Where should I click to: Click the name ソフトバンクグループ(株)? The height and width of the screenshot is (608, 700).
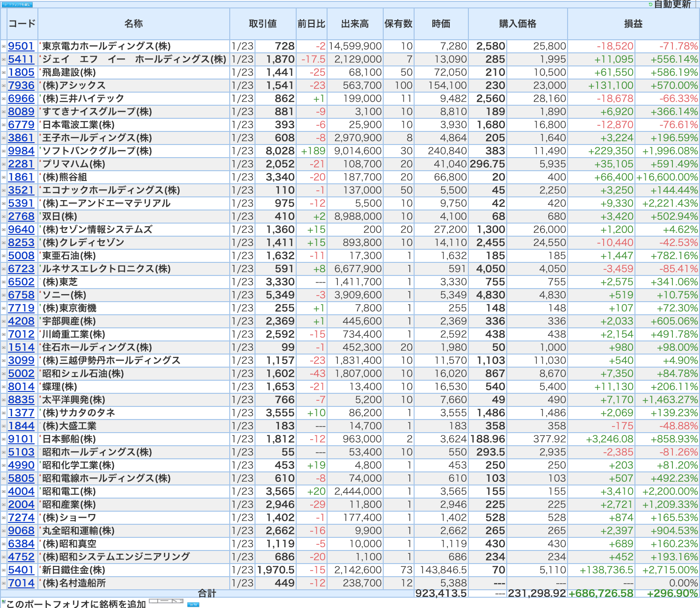point(97,151)
